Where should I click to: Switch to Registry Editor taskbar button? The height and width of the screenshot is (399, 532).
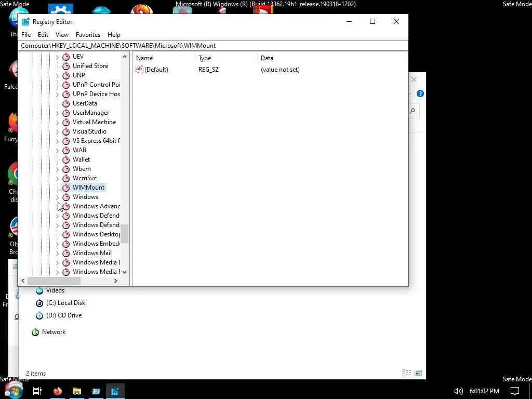pos(115,391)
